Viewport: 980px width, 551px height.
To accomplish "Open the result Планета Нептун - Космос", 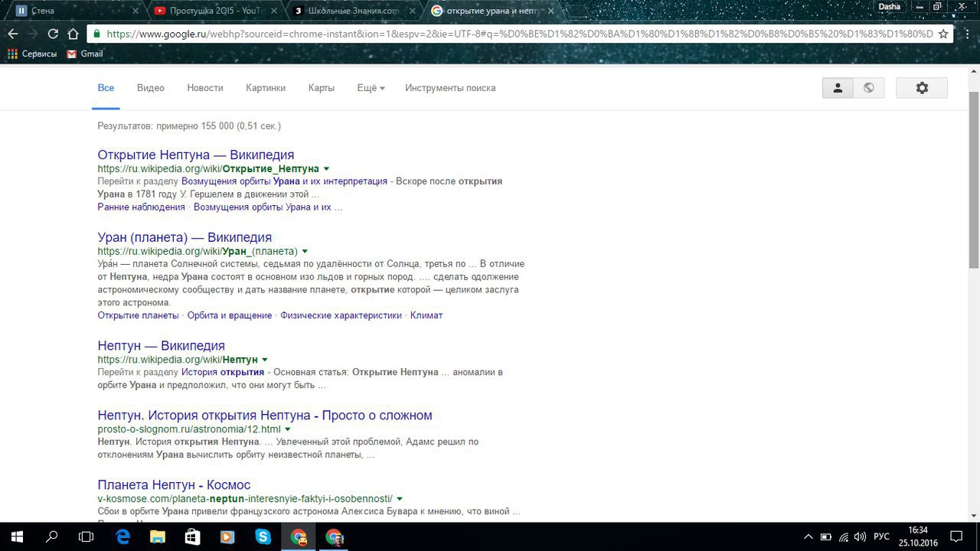I will tap(174, 485).
